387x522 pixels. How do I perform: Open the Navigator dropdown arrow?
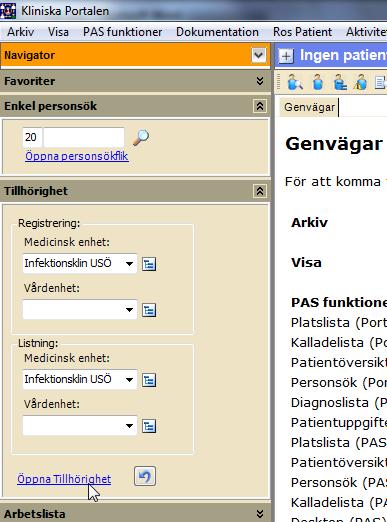point(259,55)
